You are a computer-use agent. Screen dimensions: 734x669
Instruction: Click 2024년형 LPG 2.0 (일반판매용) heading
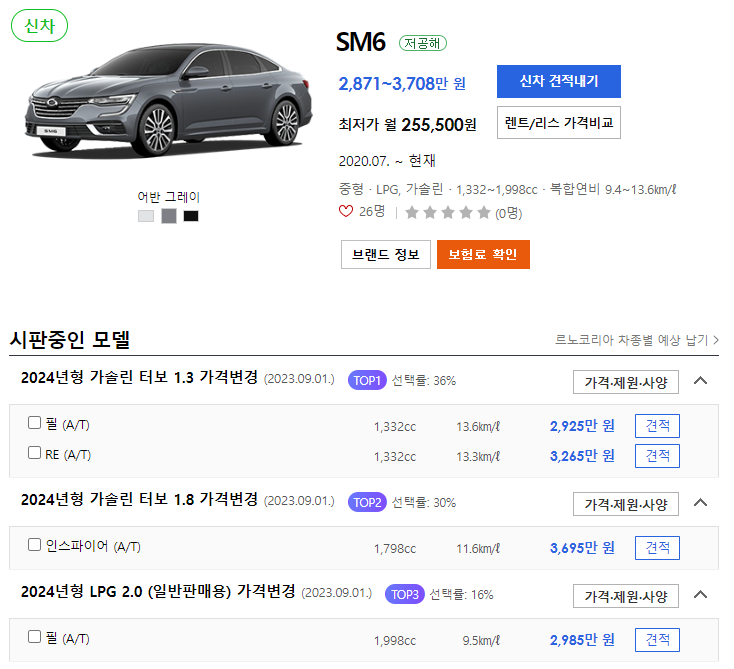click(158, 591)
